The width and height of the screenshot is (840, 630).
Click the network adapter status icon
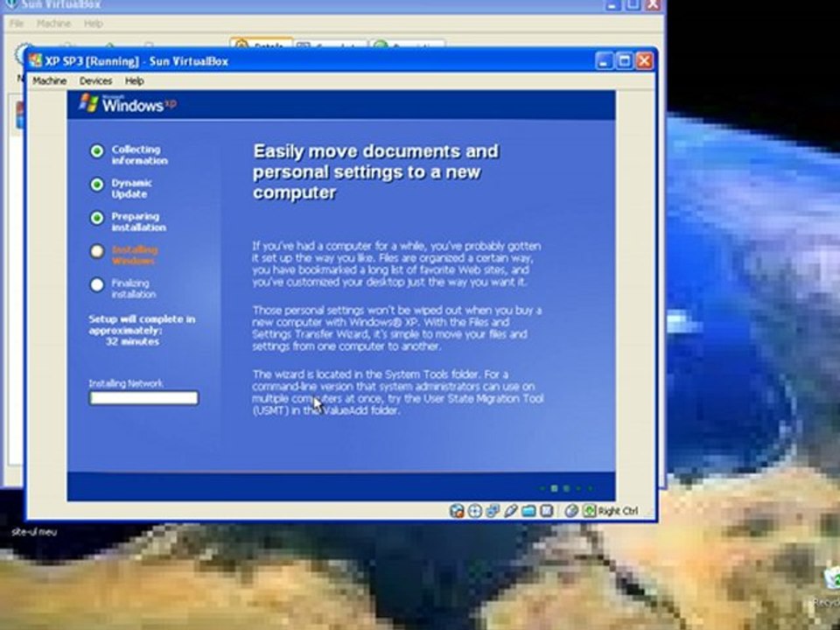493,511
